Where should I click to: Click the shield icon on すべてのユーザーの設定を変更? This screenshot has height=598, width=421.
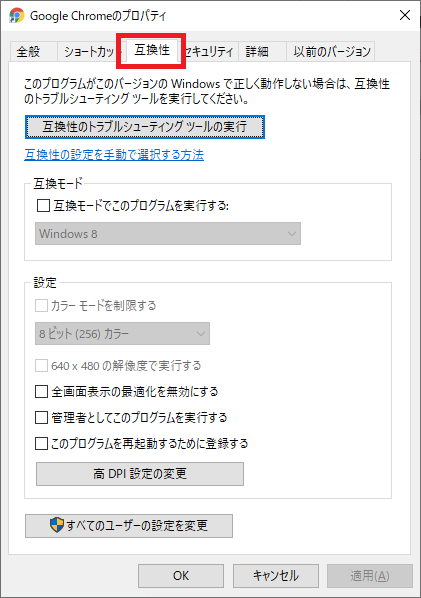[x=57, y=525]
